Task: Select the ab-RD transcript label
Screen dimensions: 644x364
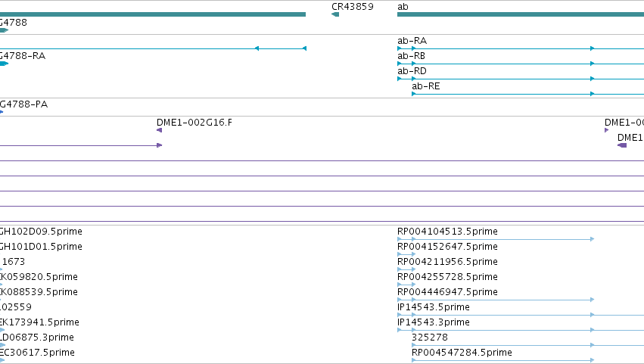Action: (412, 71)
